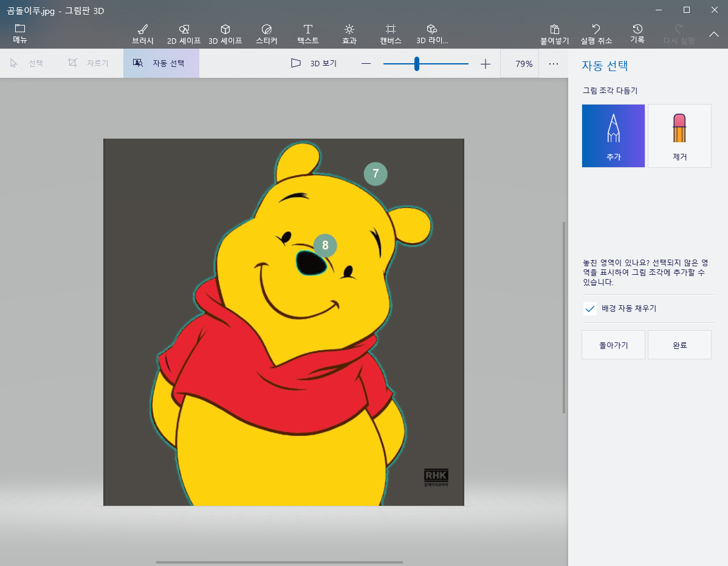Image resolution: width=728 pixels, height=566 pixels.
Task: Open the 3D 셰이프 tools
Action: pos(225,35)
